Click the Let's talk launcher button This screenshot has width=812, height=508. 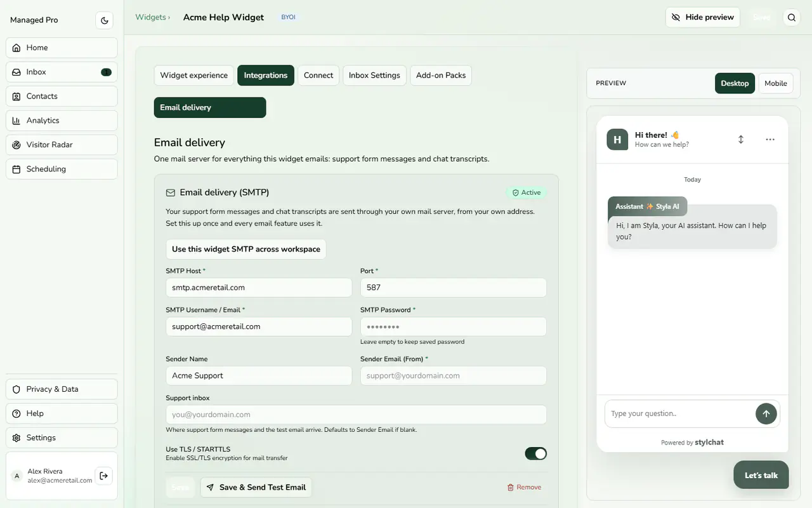[x=761, y=475]
